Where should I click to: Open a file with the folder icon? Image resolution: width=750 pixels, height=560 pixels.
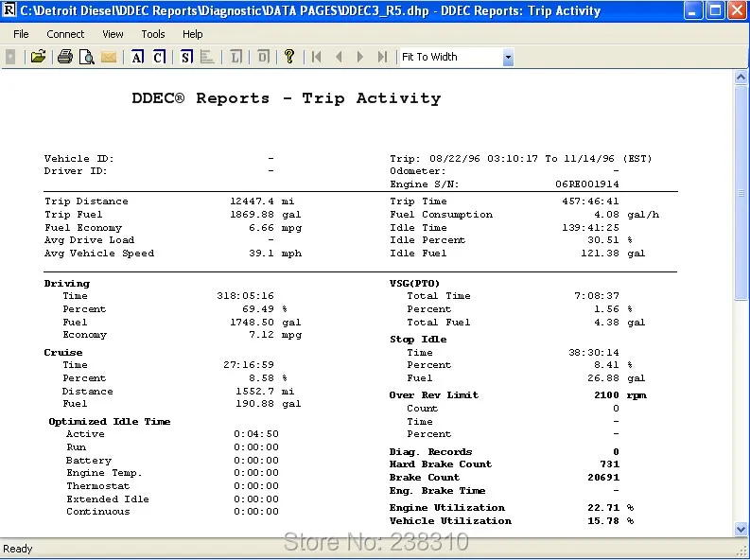click(38, 57)
